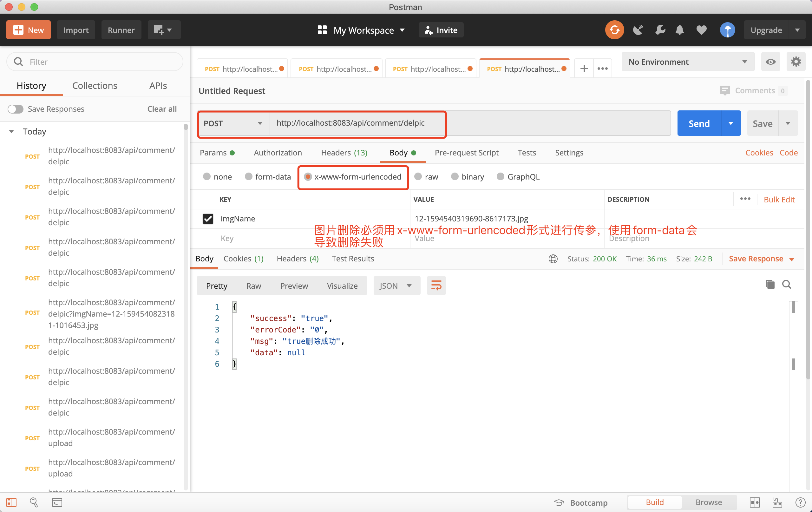Image resolution: width=812 pixels, height=512 pixels.
Task: Copy response body to clipboard icon
Action: (x=770, y=284)
